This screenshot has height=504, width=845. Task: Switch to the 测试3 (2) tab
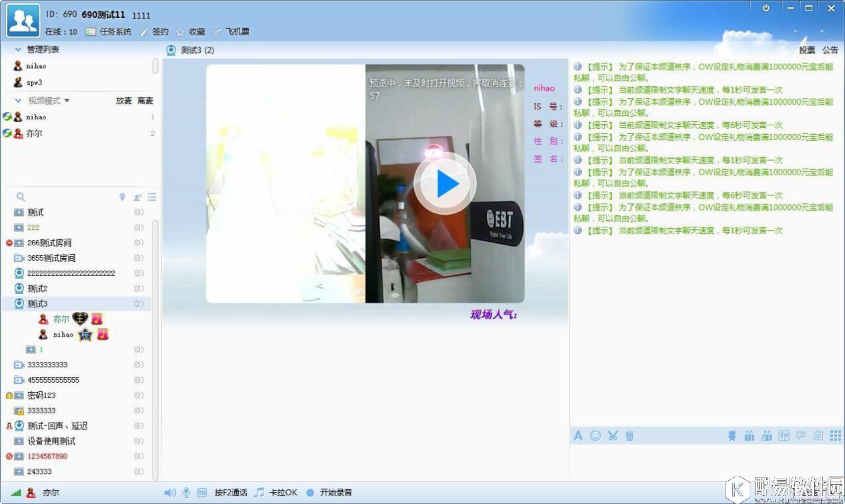point(193,50)
